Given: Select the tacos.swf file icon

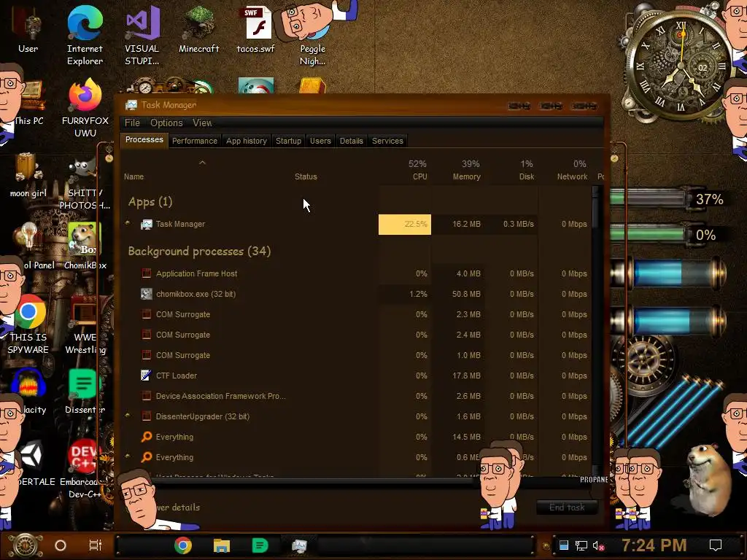Looking at the screenshot, I should 256,29.
